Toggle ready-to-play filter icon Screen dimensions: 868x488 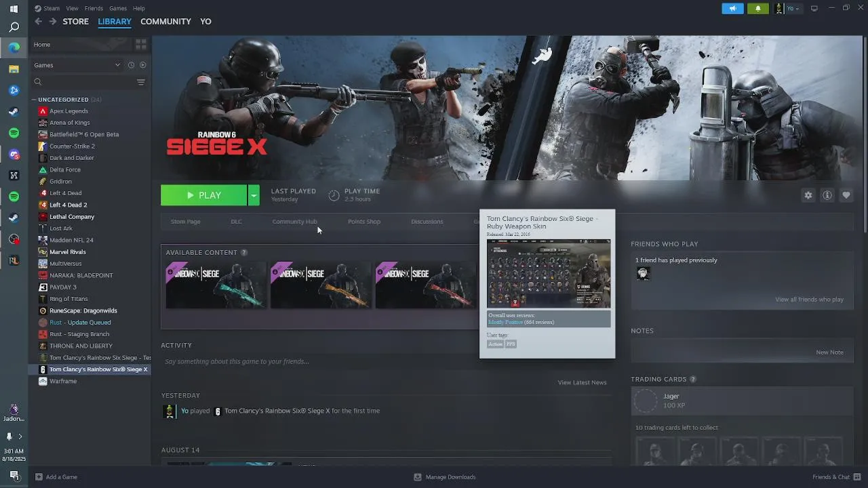coord(142,65)
